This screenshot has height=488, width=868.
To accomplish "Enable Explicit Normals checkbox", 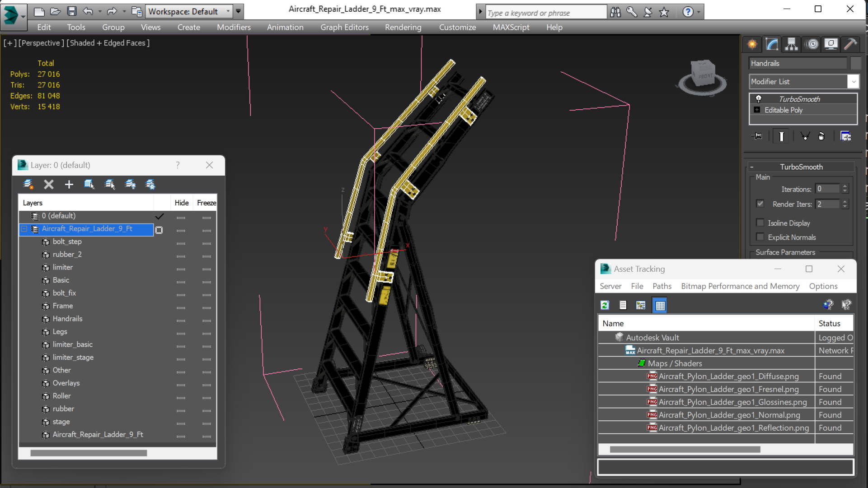I will [760, 237].
